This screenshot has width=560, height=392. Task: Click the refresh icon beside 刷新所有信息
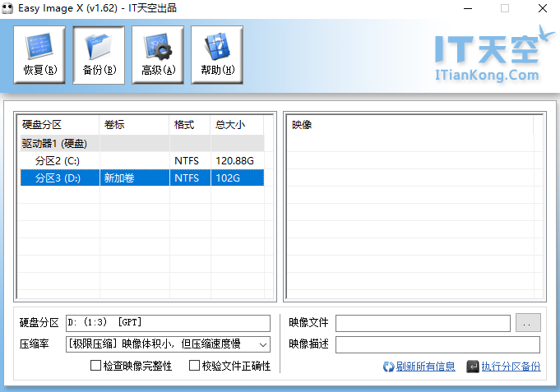(x=388, y=367)
